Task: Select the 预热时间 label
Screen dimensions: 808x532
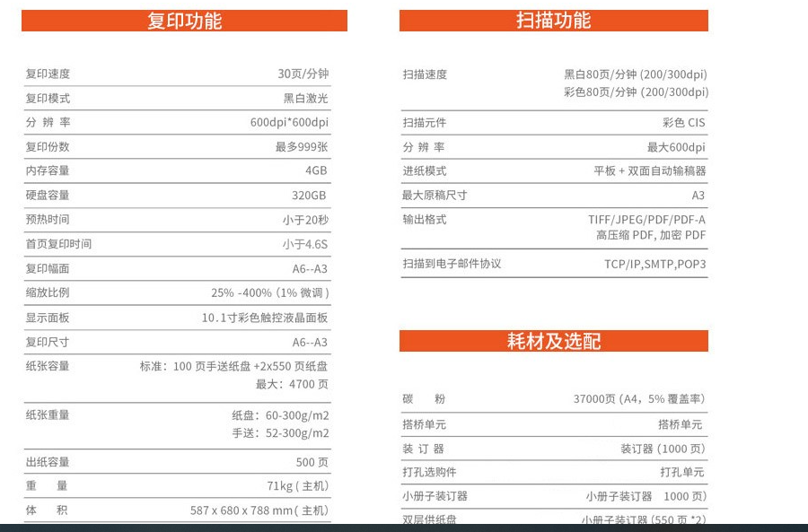Action: 48,220
